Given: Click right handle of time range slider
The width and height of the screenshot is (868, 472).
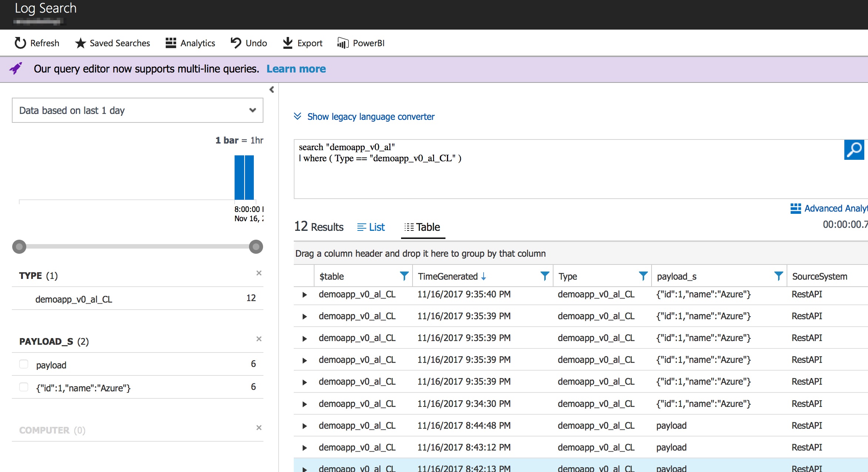Looking at the screenshot, I should (256, 247).
